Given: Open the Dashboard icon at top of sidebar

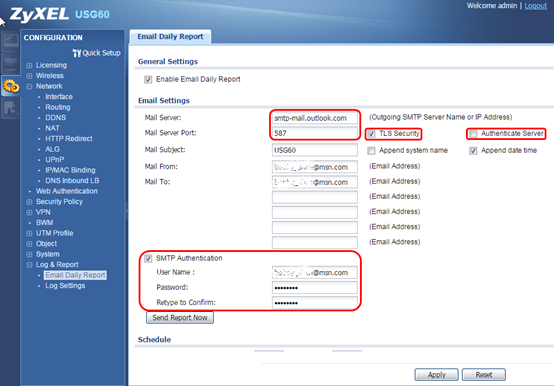Looking at the screenshot, I should pos(10,42).
